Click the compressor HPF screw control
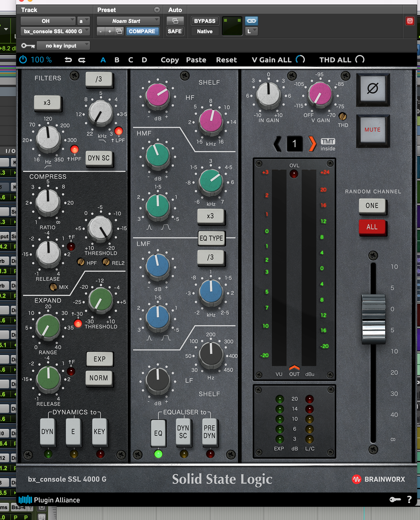The image size is (420, 520). coord(81,262)
